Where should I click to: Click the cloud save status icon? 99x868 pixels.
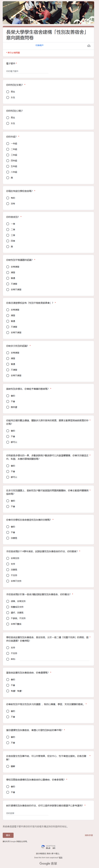[89, 46]
